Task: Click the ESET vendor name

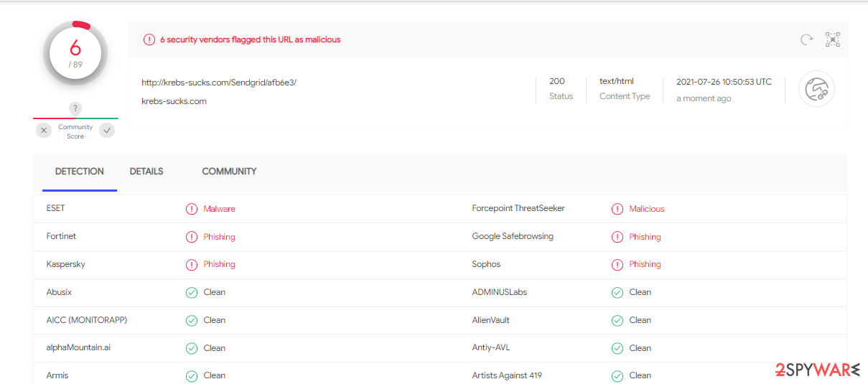Action: [x=56, y=208]
